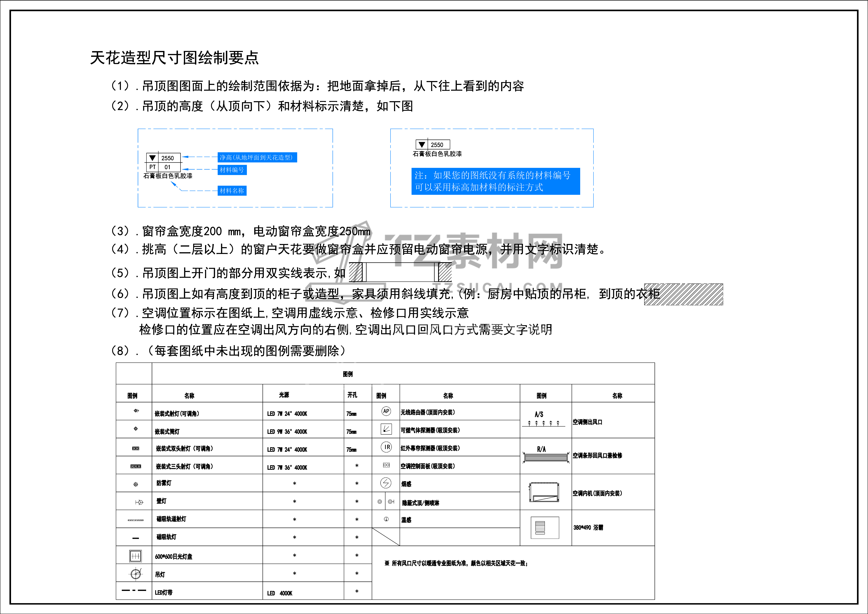868x614 pixels.
Task: Click the chandelier (吊灯) legend symbol
Action: 136,574
